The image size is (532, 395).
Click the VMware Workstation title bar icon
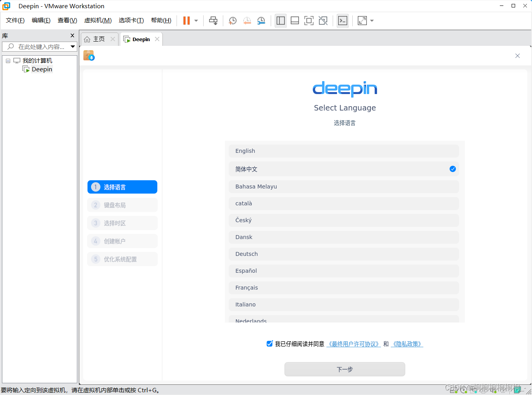pyautogui.click(x=6, y=6)
